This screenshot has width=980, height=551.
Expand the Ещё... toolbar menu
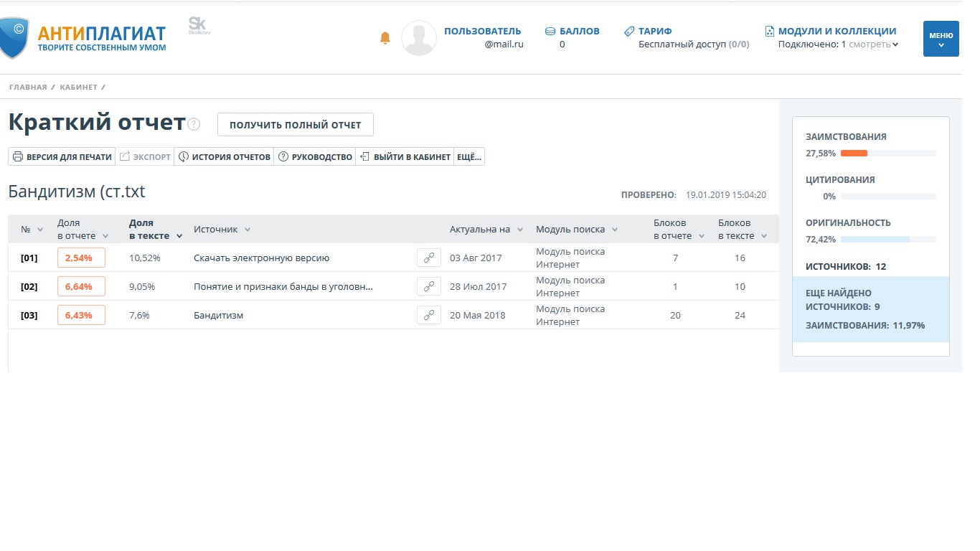coord(469,156)
